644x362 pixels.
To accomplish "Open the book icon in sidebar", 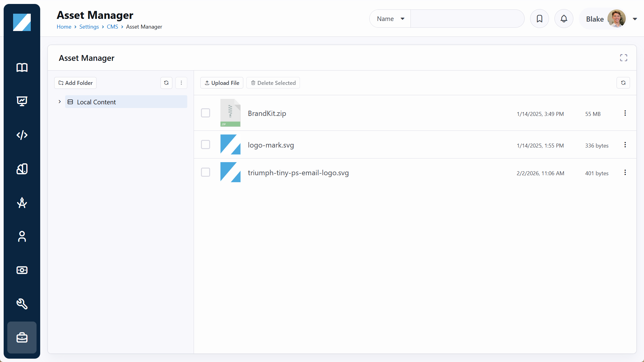I will coord(22,67).
